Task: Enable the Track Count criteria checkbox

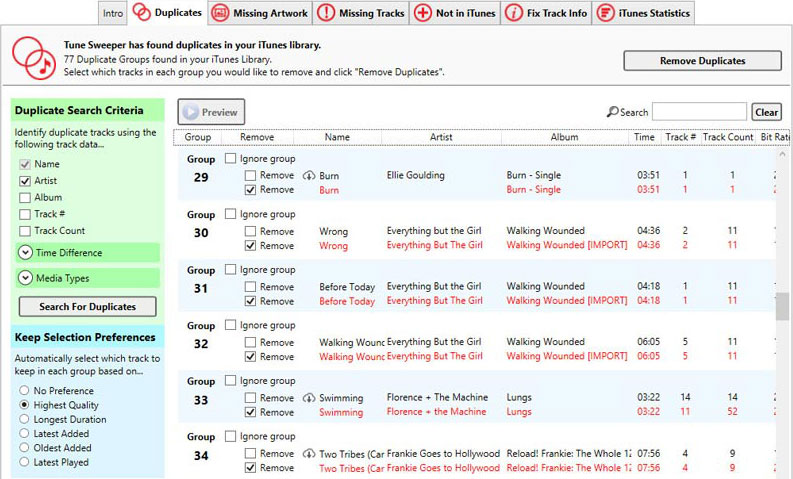Action: click(x=25, y=231)
